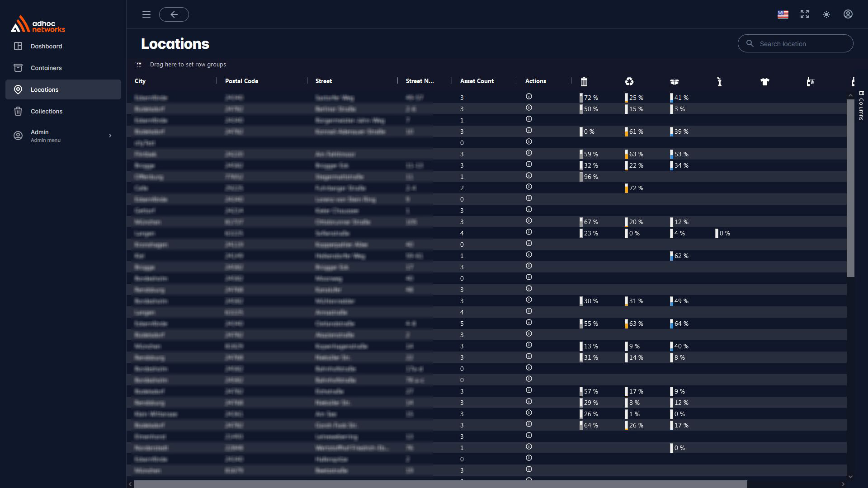Select the Locations menu item
The height and width of the screenshot is (488, 868).
(x=63, y=89)
